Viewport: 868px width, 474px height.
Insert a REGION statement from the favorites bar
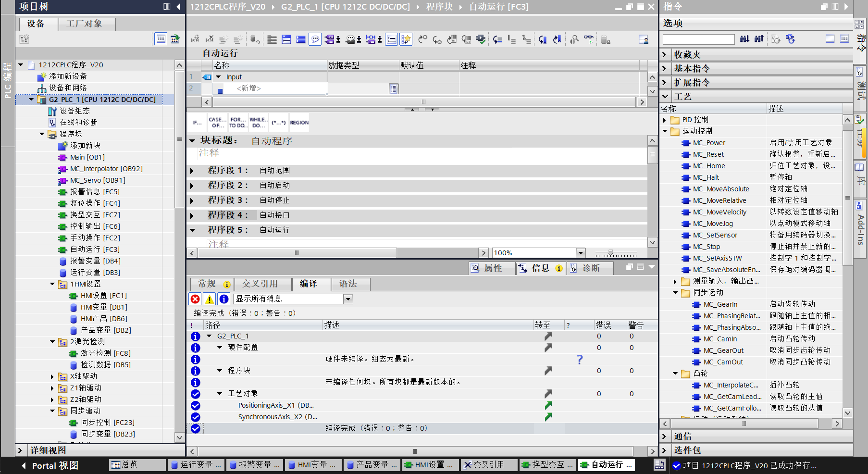click(x=299, y=123)
